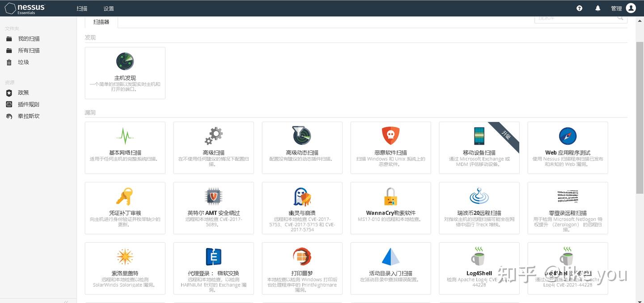The image size is (644, 303).
Task: Click the 垃圾 trash can icon
Action: [x=9, y=62]
